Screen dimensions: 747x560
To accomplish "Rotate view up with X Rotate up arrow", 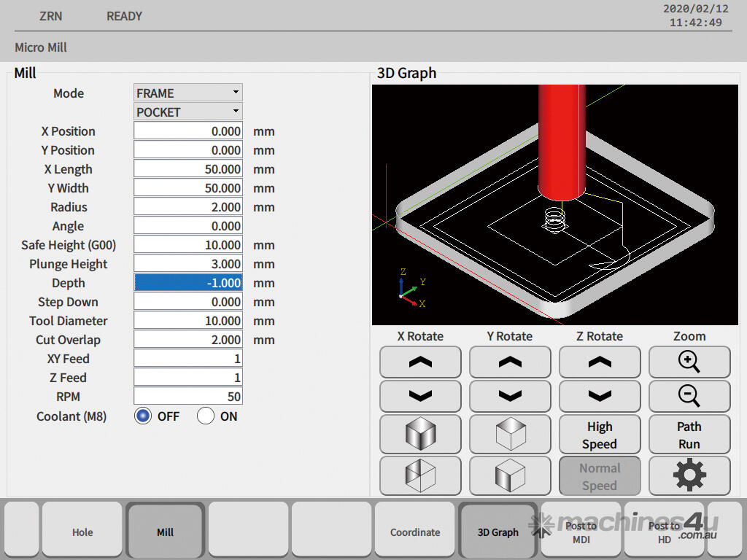I will click(420, 362).
